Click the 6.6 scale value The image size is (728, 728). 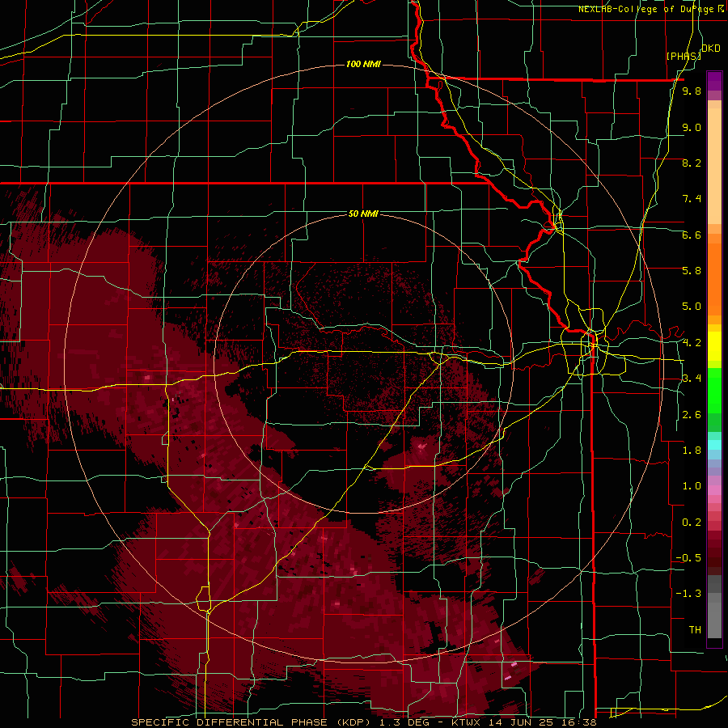692,235
